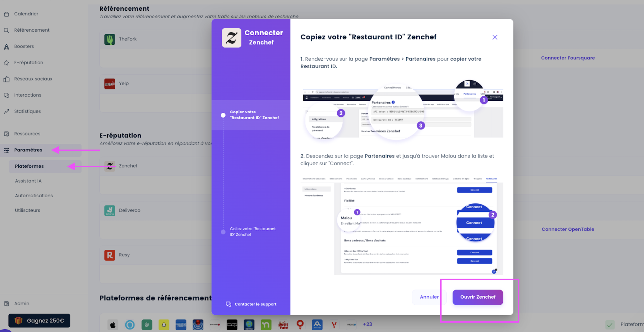Click the Zenchef logo in the dialog header
The image size is (644, 332).
tap(231, 38)
